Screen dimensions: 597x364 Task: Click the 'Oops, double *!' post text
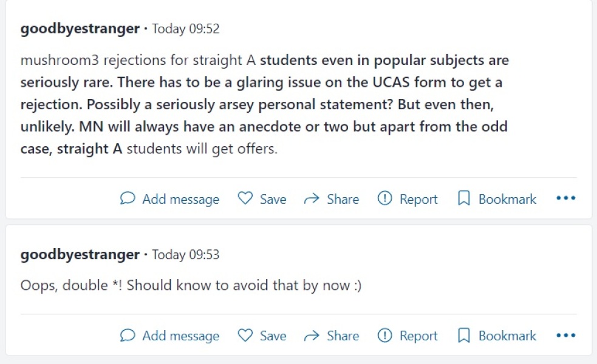[191, 285]
